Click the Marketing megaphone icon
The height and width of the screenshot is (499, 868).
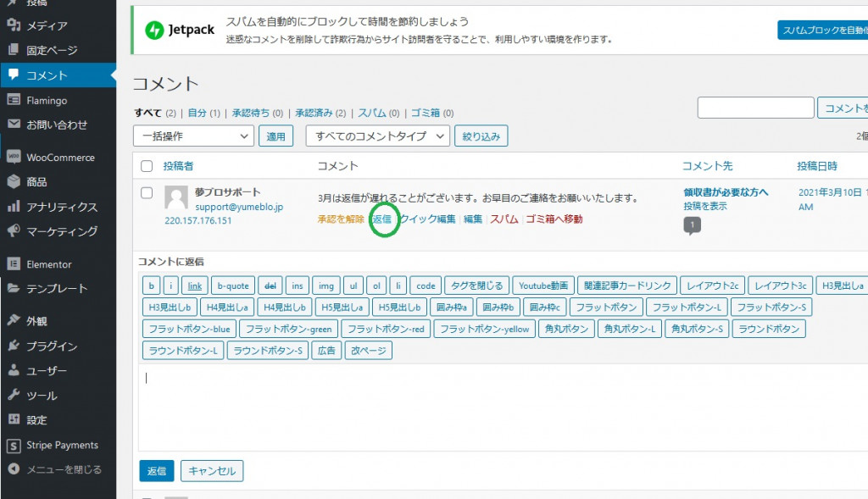[x=14, y=230]
